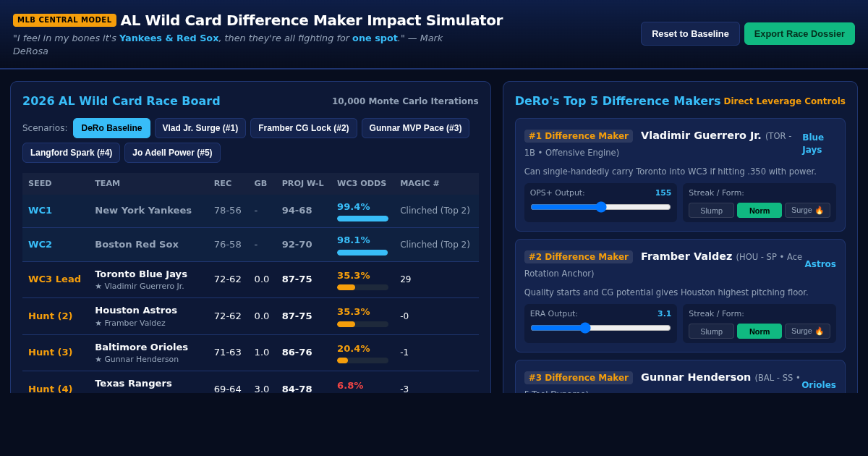Click Vladimir Guerrero Jr. card heading
Viewport: 868px width, 456px height.
pos(701,135)
